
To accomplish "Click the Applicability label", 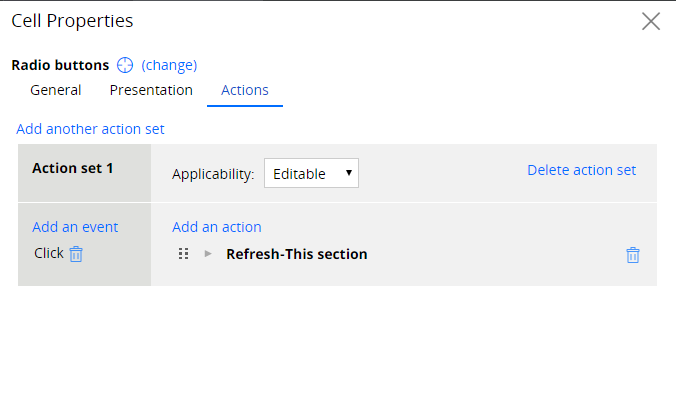I will pos(213,174).
